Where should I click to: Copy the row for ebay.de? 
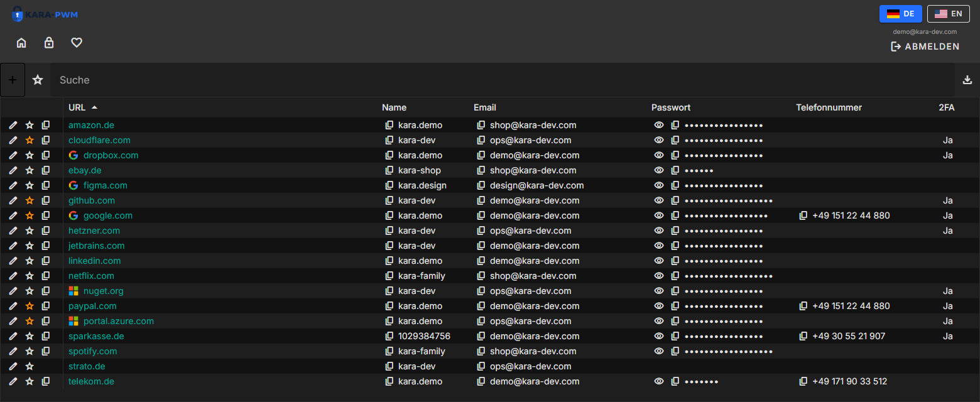pyautogui.click(x=46, y=170)
